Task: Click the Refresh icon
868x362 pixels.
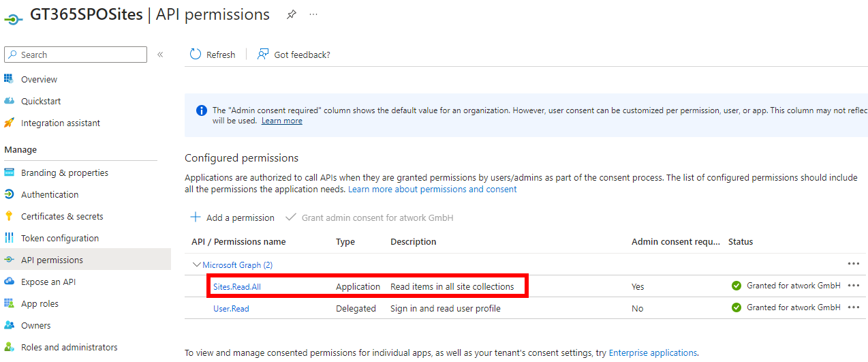Action: coord(196,55)
